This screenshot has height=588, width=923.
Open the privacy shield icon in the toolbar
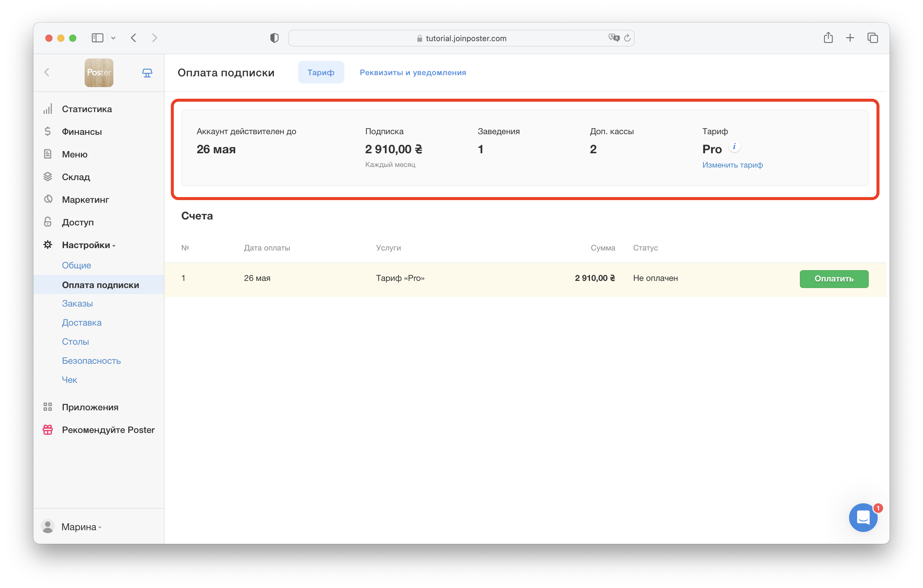click(x=274, y=38)
